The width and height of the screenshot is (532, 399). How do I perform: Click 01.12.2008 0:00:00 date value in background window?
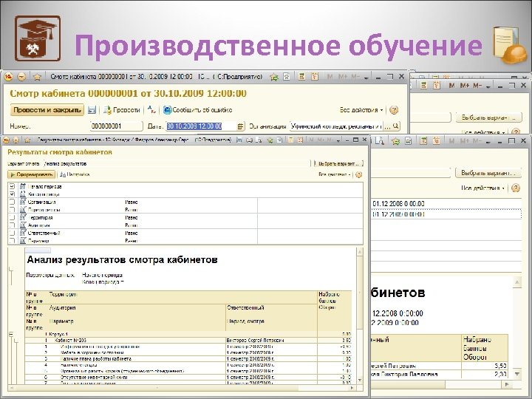point(398,204)
